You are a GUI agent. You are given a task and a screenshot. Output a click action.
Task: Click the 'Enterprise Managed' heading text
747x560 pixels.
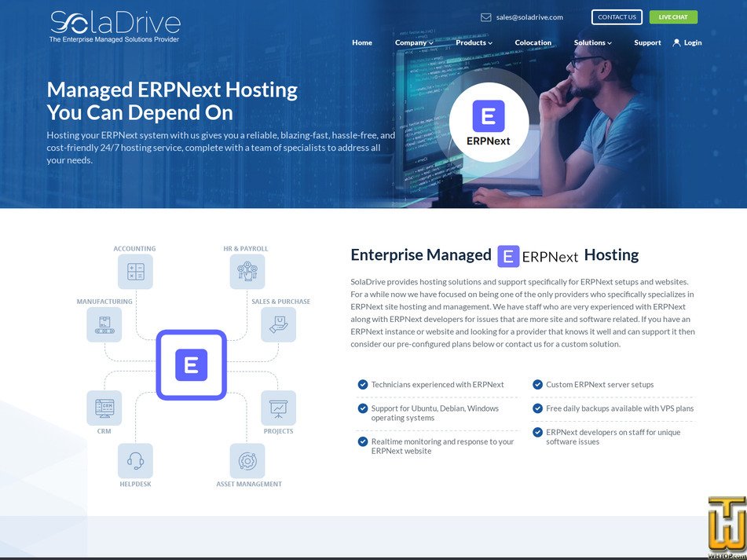pyautogui.click(x=421, y=254)
